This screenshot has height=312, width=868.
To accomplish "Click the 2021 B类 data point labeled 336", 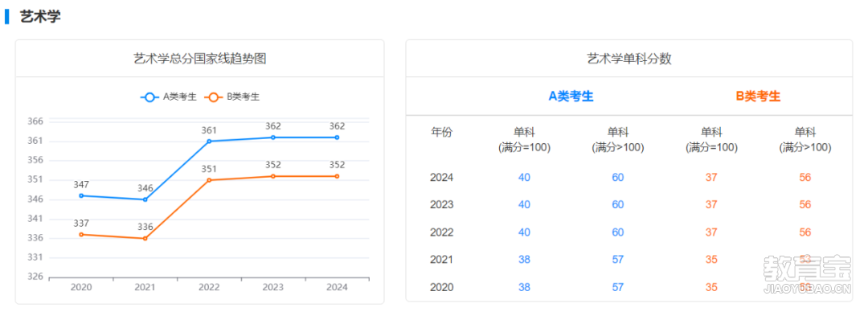I will pos(145,238).
